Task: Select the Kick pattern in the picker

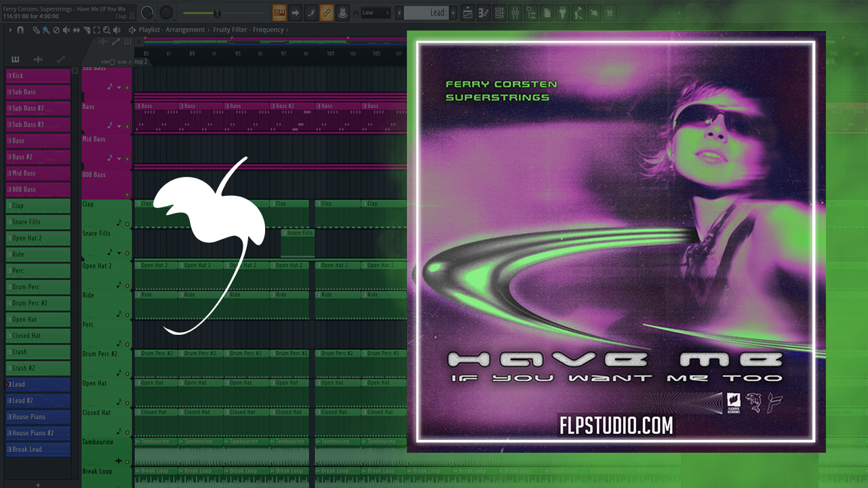Action: click(38, 76)
